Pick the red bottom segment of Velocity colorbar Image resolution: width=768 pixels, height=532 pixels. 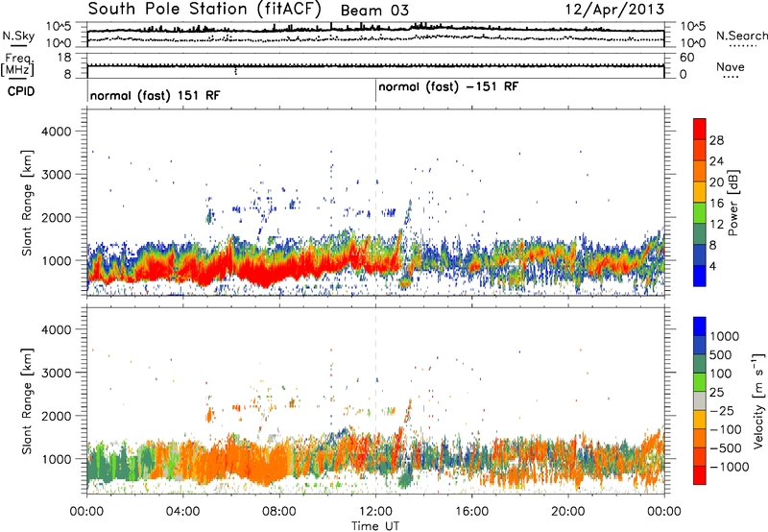pyautogui.click(x=700, y=475)
